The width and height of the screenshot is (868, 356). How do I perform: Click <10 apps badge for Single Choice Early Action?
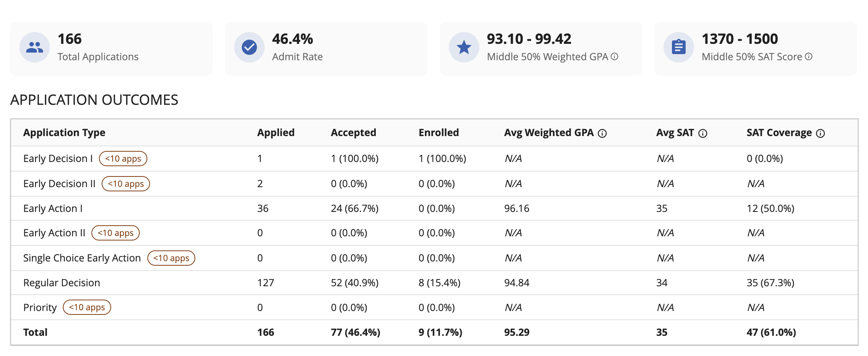click(171, 258)
